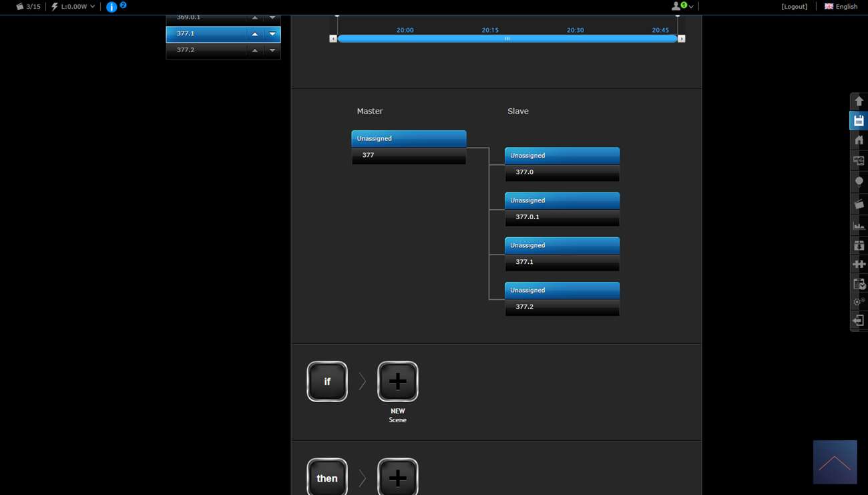Click the save disk icon in sidebar

[x=859, y=121]
